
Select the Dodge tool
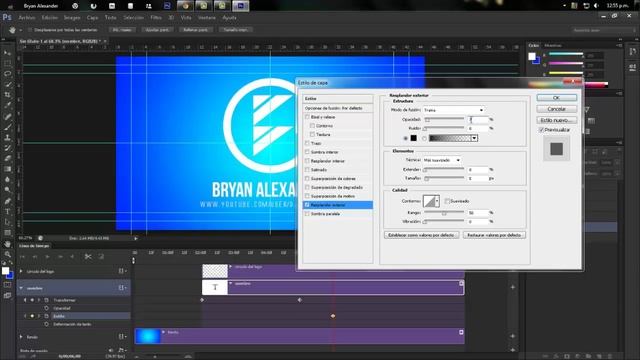click(x=7, y=190)
